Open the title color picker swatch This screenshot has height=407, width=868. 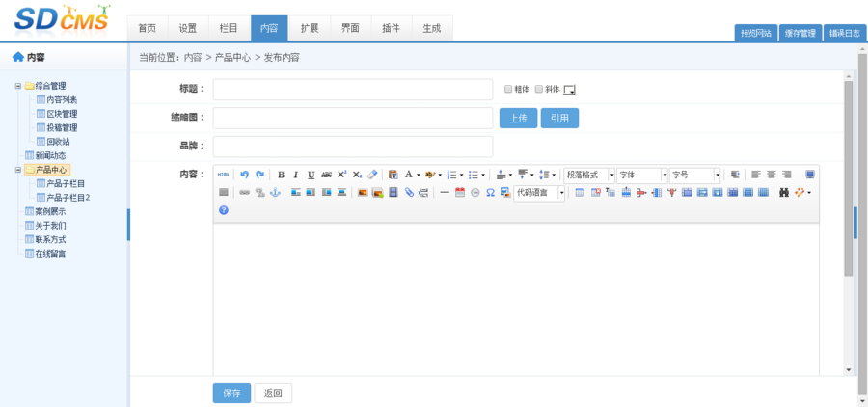point(570,90)
